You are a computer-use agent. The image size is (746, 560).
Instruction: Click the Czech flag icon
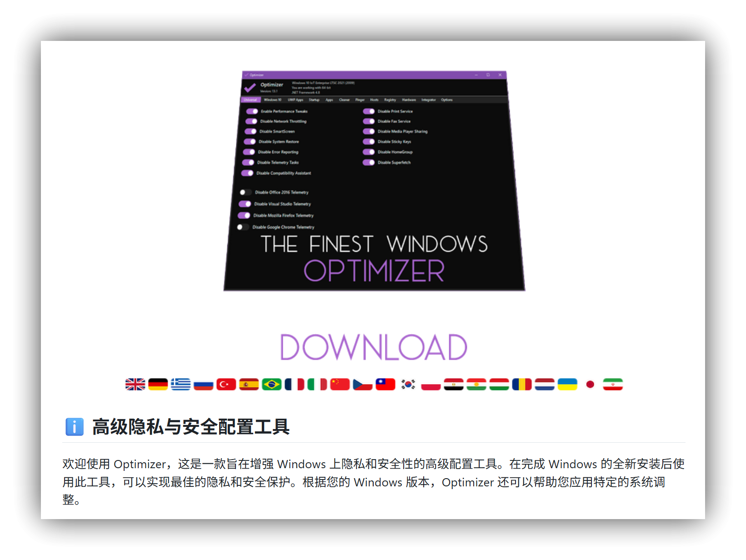[x=362, y=385]
